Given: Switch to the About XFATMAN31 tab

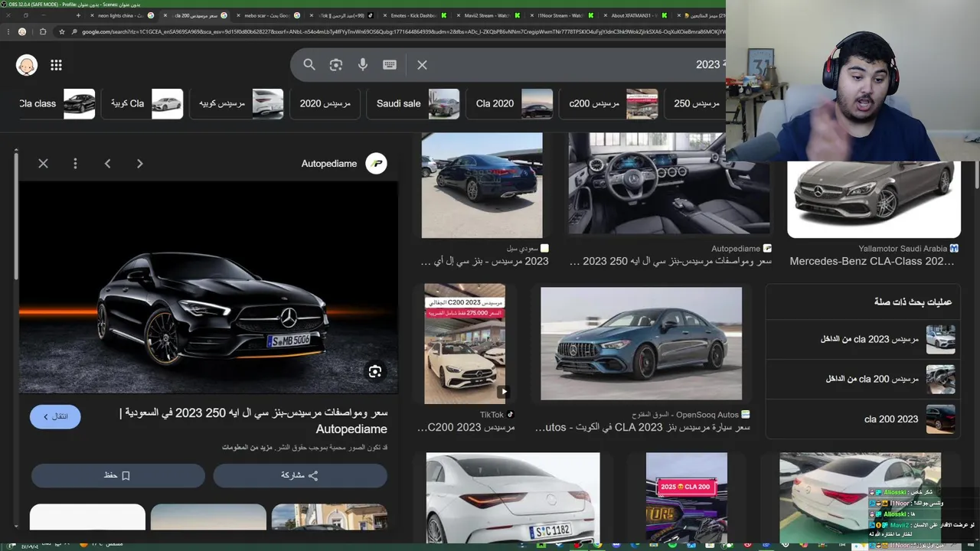Looking at the screenshot, I should pyautogui.click(x=634, y=15).
